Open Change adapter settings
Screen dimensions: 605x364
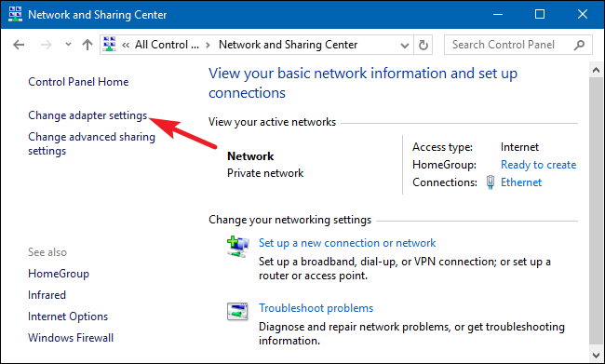87,115
